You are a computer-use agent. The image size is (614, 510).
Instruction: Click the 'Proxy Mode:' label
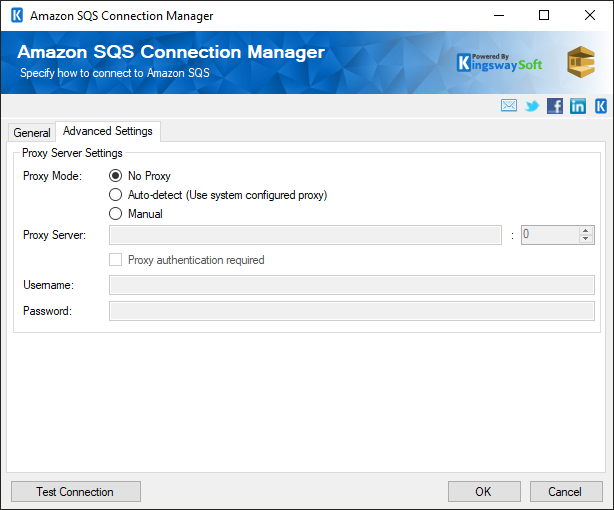[52, 176]
